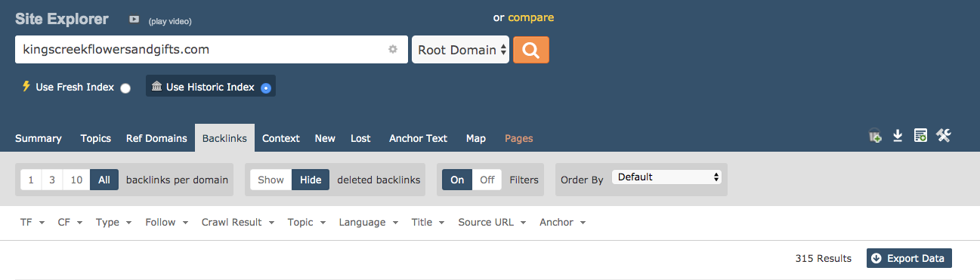The height and width of the screenshot is (280, 980).
Task: Hide deleted backlinks
Action: [311, 180]
